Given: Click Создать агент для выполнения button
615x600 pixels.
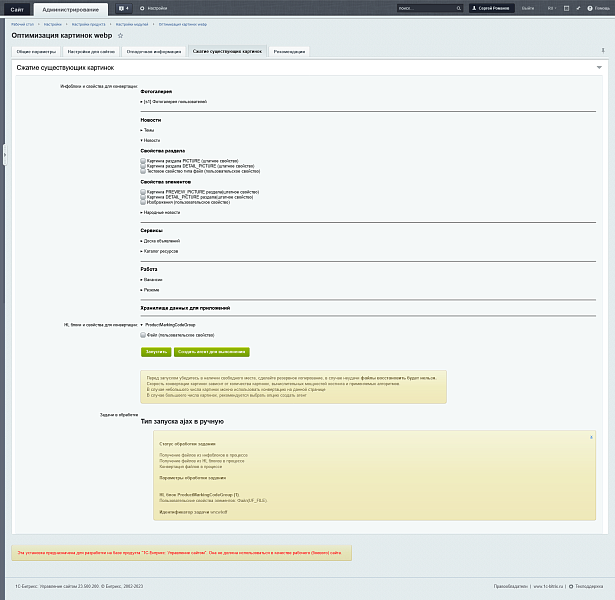Looking at the screenshot, I should (x=212, y=352).
